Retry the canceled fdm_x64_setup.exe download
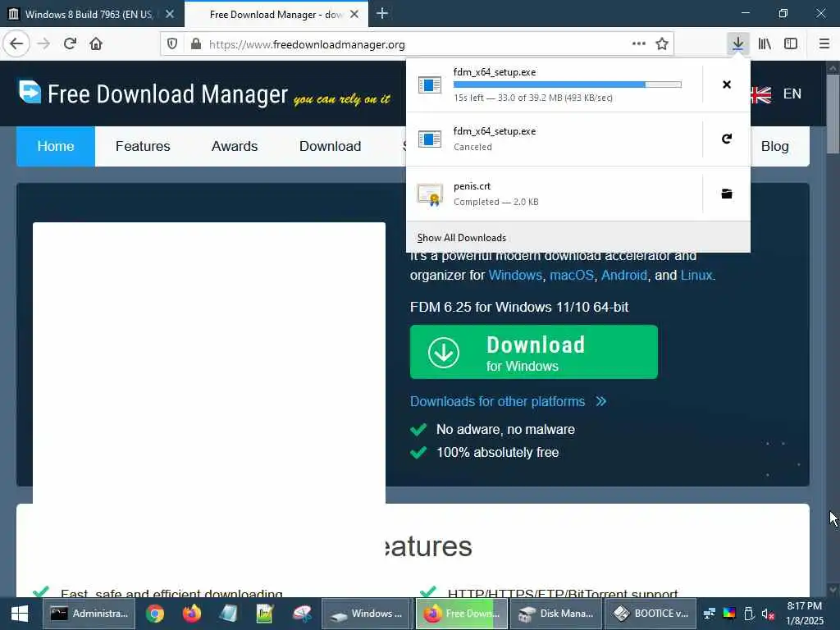840x630 pixels. coord(727,139)
